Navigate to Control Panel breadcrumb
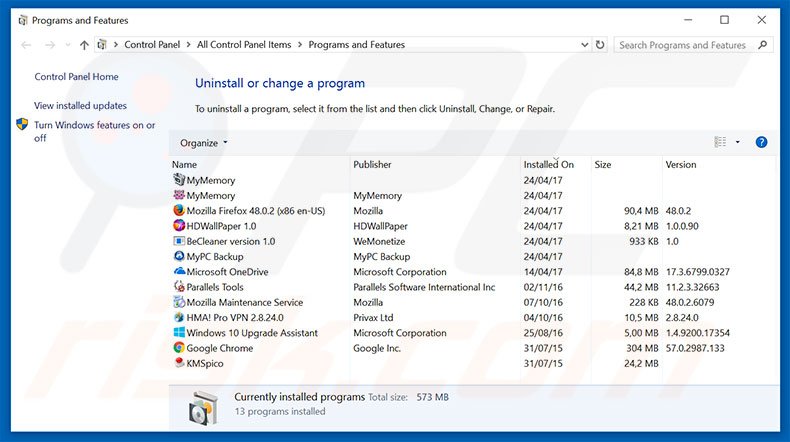This screenshot has width=790, height=442. [x=152, y=44]
